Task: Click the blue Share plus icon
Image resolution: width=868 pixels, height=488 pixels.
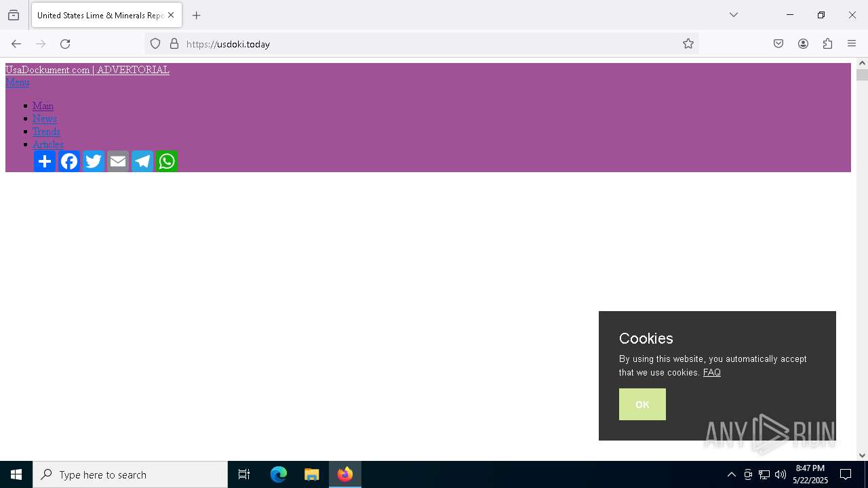Action: [45, 161]
